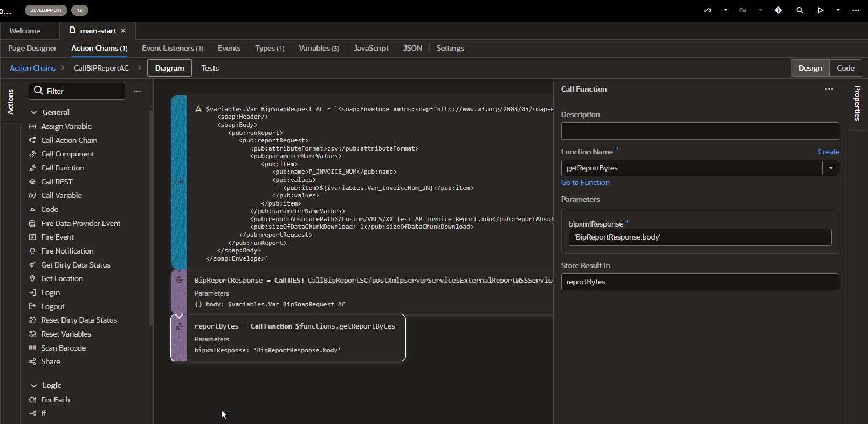This screenshot has width=868, height=424.
Task: Click the Go to Function link
Action: click(x=585, y=182)
